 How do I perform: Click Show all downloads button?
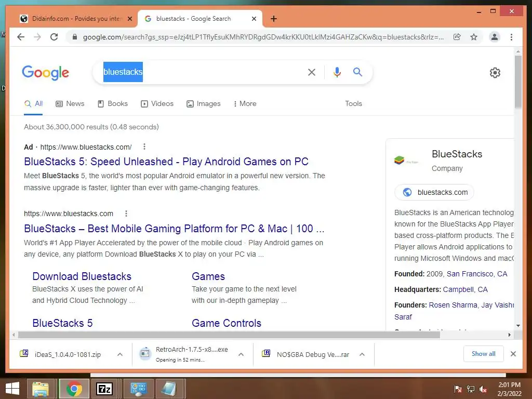pyautogui.click(x=484, y=354)
